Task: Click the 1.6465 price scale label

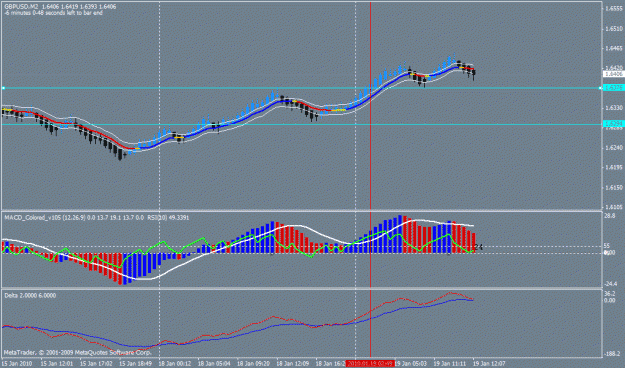Action: (614, 48)
